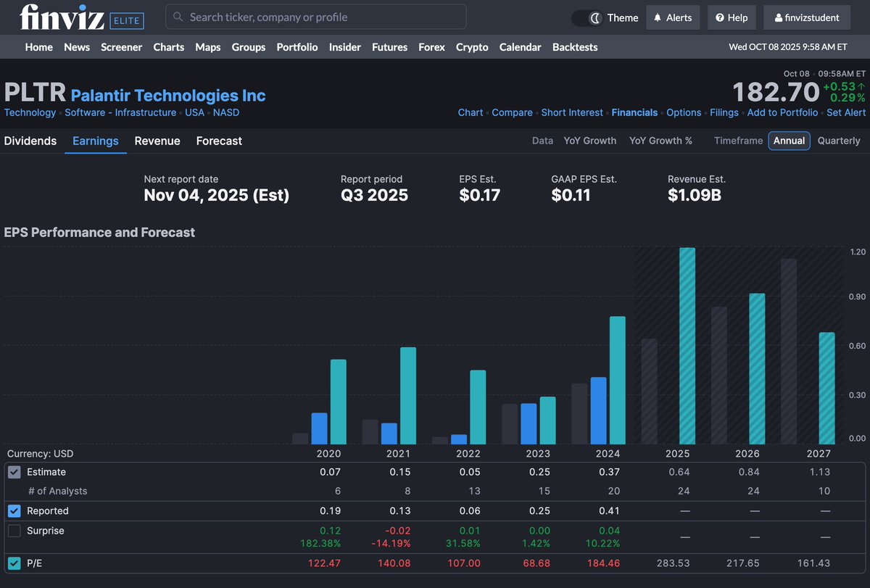Open the Maps page
Image resolution: width=870 pixels, height=588 pixels.
[208, 47]
